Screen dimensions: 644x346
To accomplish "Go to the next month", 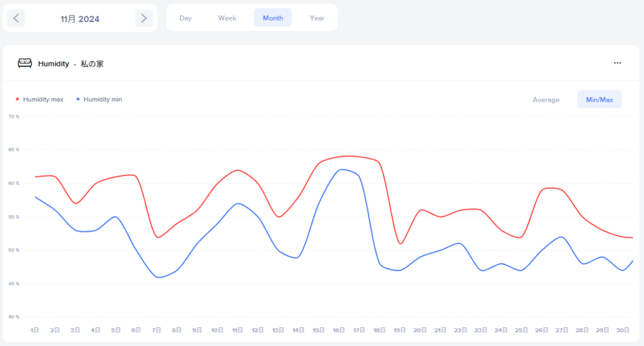I will (144, 18).
